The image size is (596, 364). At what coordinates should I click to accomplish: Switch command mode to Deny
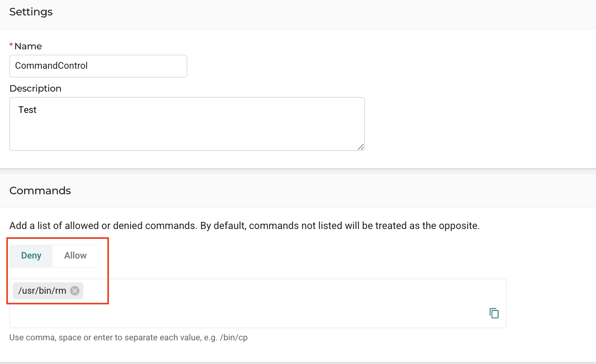coord(31,256)
